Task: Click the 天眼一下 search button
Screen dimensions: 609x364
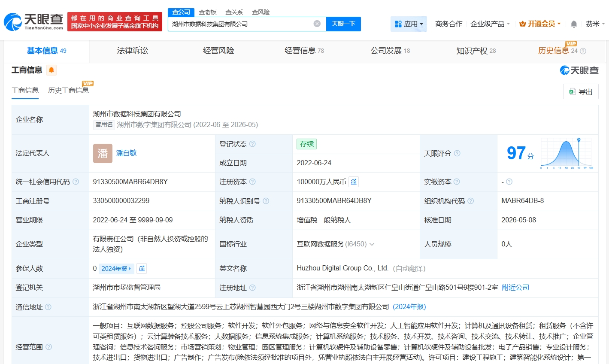Action: 343,24
